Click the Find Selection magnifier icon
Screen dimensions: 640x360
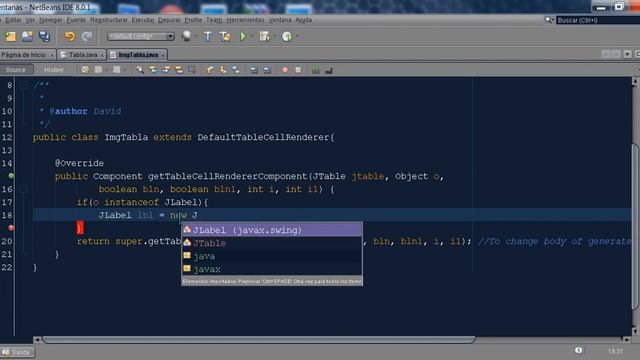tap(140, 70)
